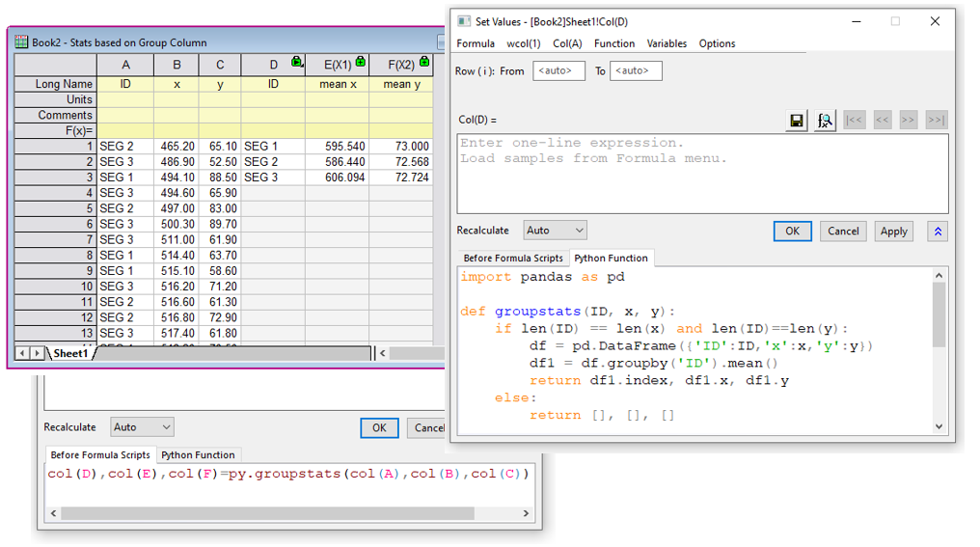The image size is (980, 547).
Task: Click the green lock icon on column F(X2)
Action: click(x=423, y=63)
